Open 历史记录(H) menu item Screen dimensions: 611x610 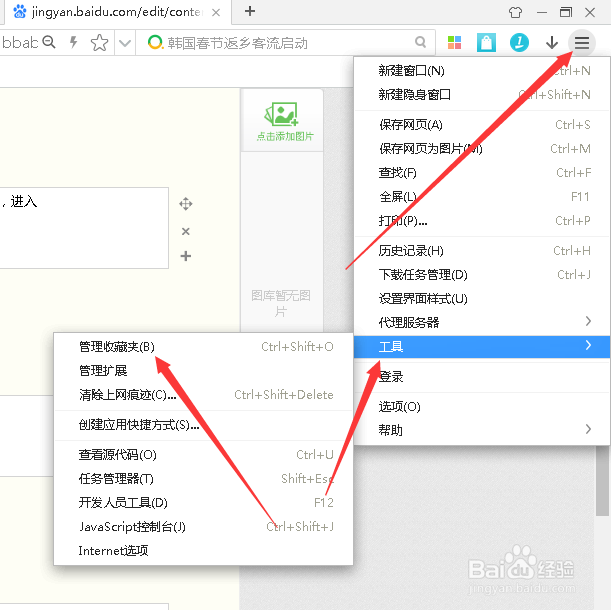tap(482, 251)
